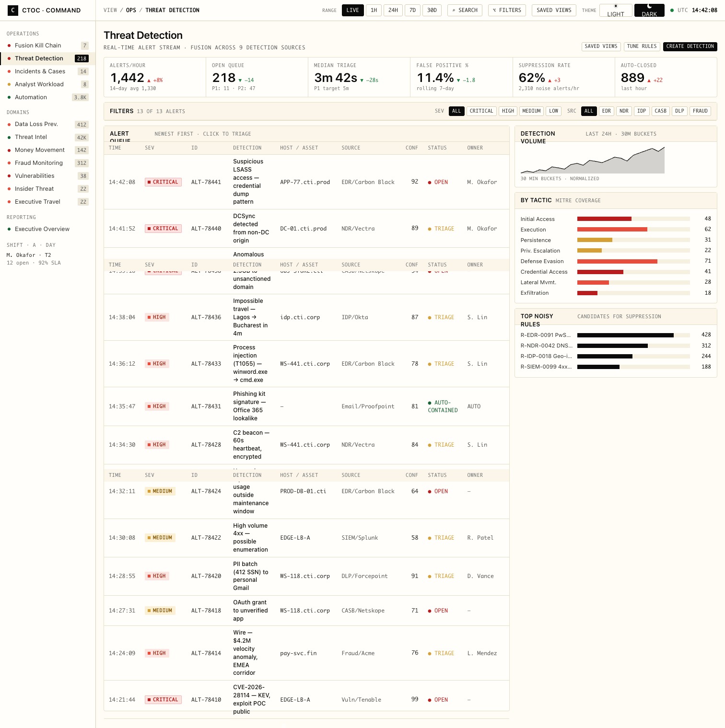Click the Alerts/Hour stat card

pyautogui.click(x=155, y=77)
